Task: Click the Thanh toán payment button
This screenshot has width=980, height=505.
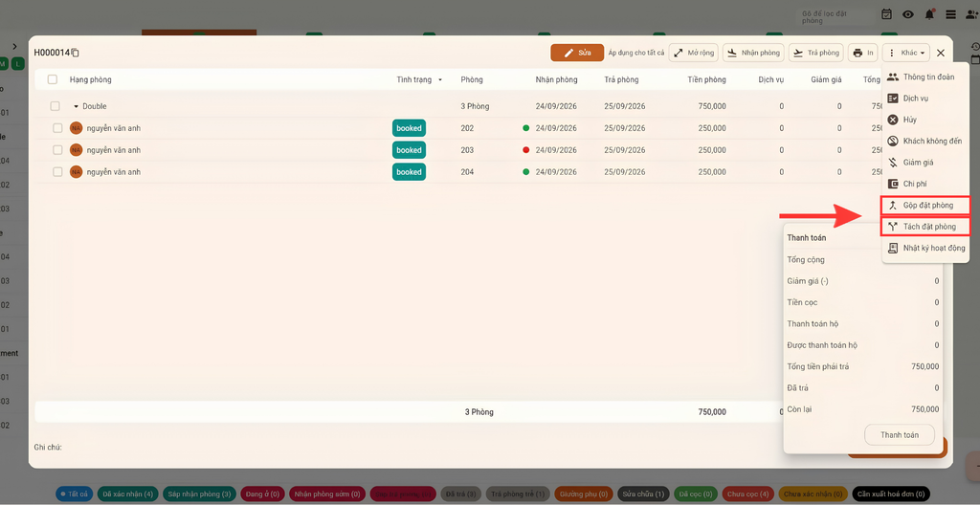Action: pyautogui.click(x=900, y=434)
